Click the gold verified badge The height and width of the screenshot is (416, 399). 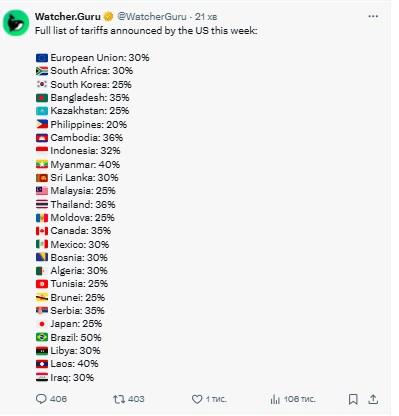tap(108, 16)
